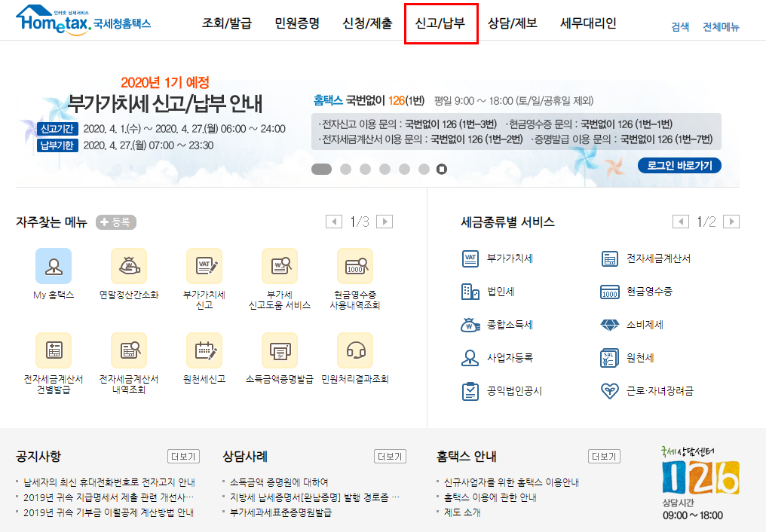Open 연말정산간소화 icon
The height and width of the screenshot is (532, 766).
[x=129, y=266]
